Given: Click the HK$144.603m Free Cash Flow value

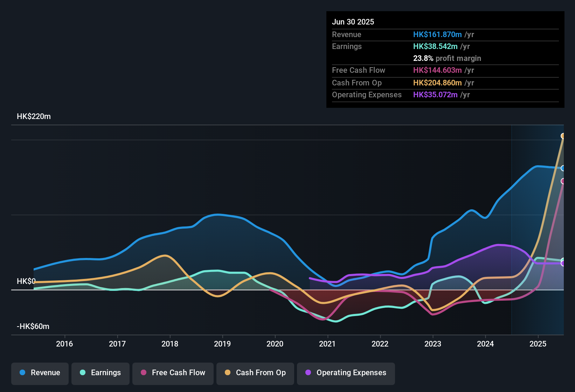Looking at the screenshot, I should [x=437, y=70].
